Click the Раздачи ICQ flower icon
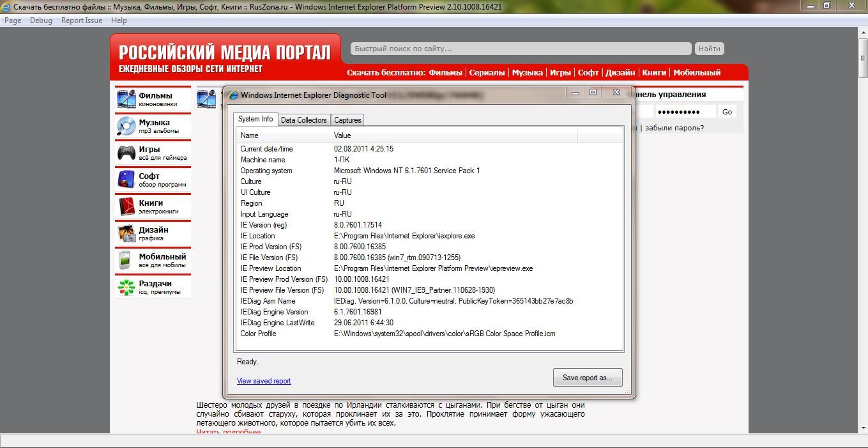The height and width of the screenshot is (448, 868). coord(126,287)
